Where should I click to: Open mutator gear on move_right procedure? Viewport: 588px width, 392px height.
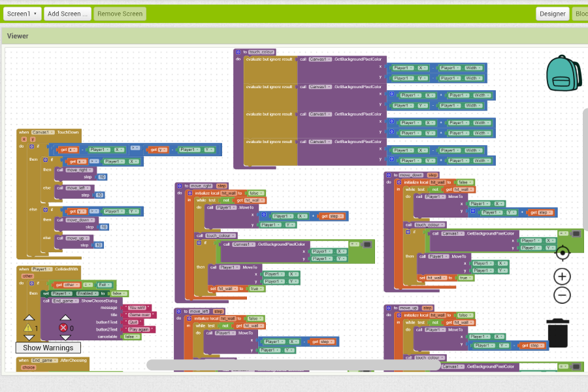pyautogui.click(x=180, y=186)
